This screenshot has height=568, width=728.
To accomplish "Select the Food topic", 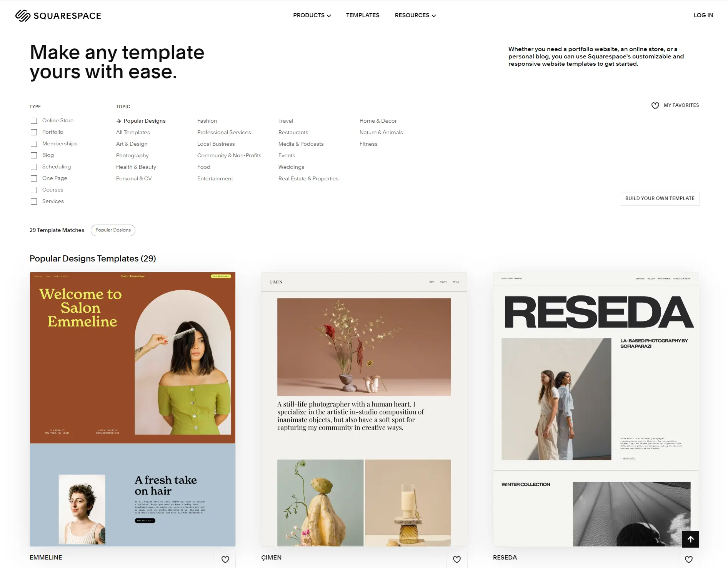I will coord(204,167).
